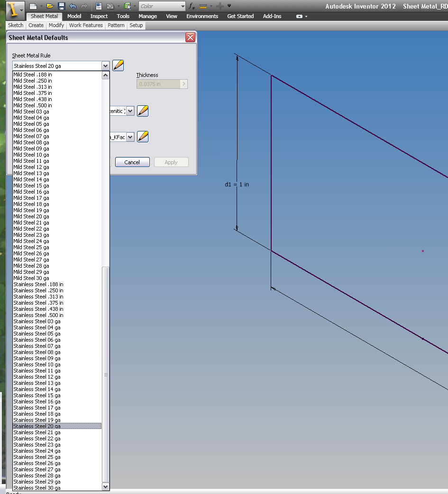
Task: Cancel the Sheet Metal Defaults dialog
Action: point(132,162)
